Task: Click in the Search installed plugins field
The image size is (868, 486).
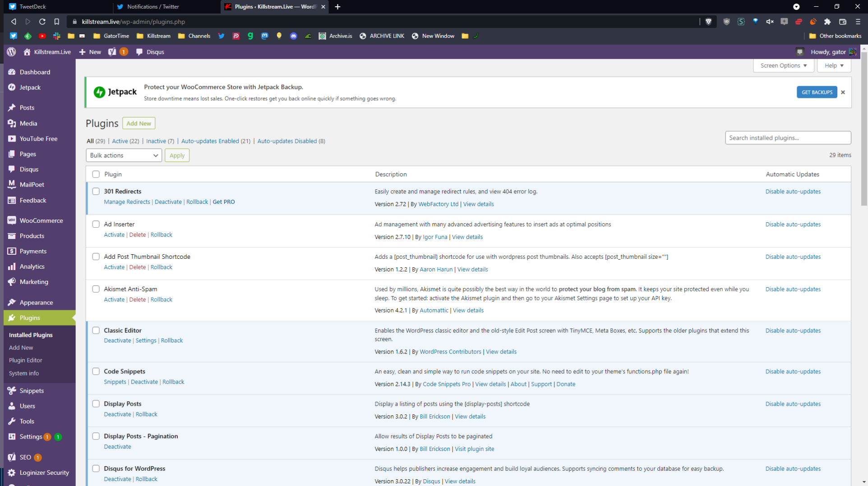Action: click(x=788, y=138)
